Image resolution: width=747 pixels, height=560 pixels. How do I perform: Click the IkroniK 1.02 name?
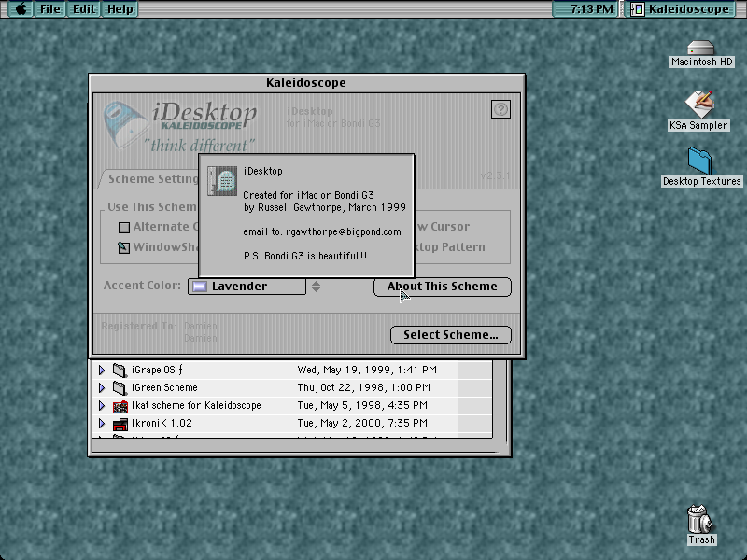[x=162, y=423]
